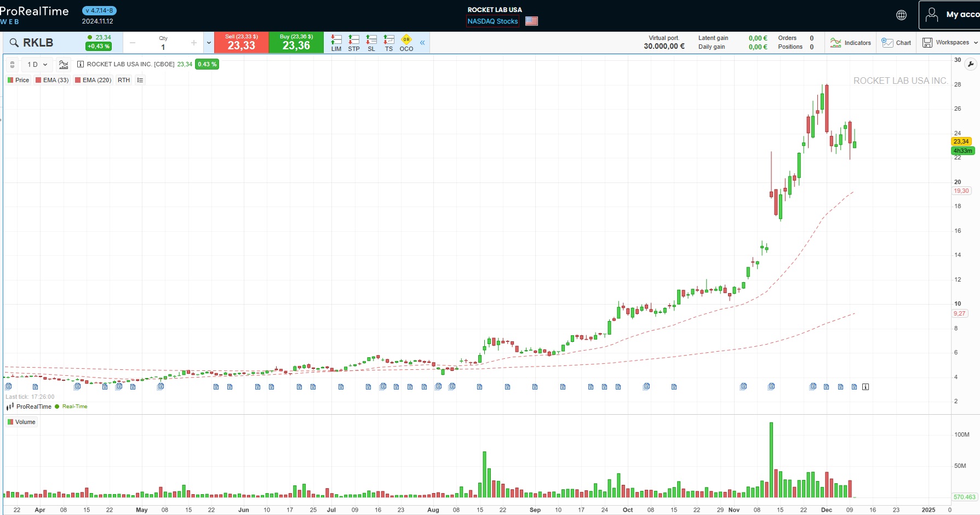Click the green Buy 23,36 button
Viewport: 980px width, 515px height.
[296, 43]
